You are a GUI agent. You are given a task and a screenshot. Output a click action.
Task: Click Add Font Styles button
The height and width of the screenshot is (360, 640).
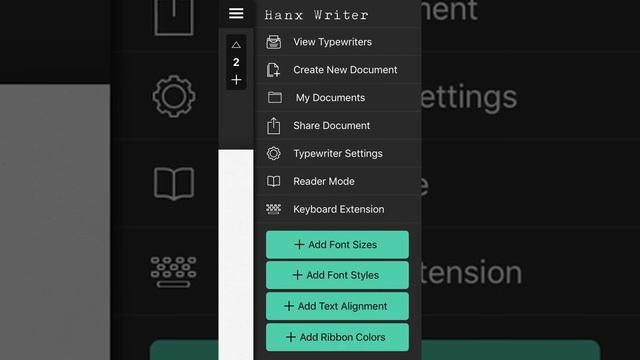tap(337, 275)
